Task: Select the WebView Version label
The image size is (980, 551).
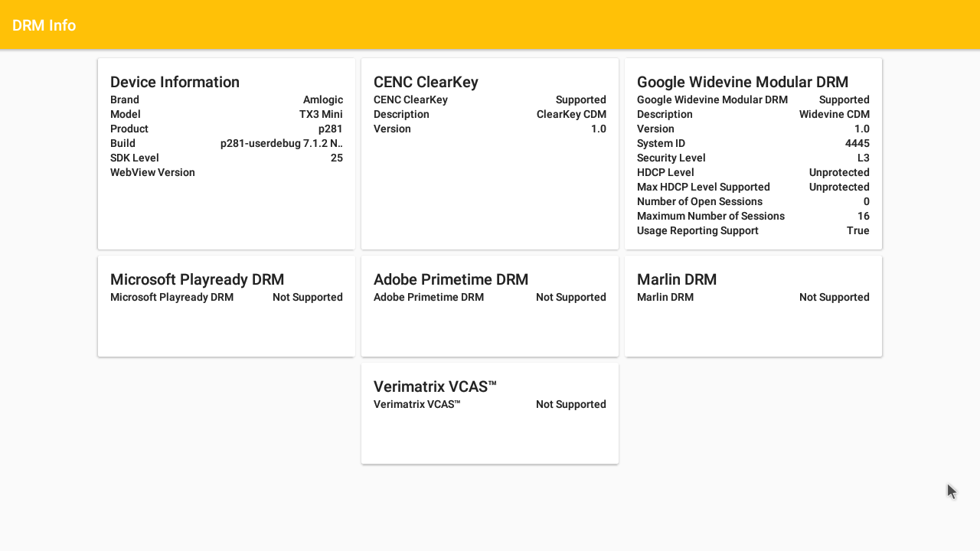Action: pyautogui.click(x=152, y=172)
